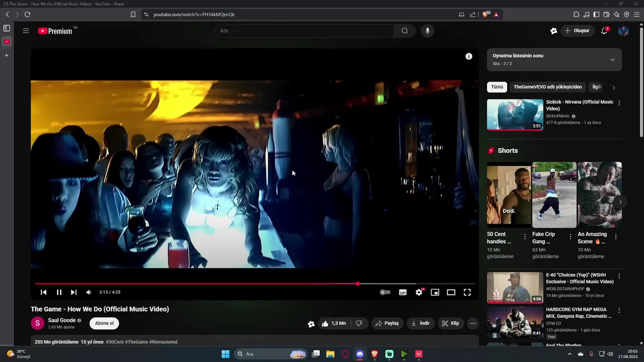Open File Explorer from taskbar
Screen dimensions: 644x362
[x=330, y=354]
